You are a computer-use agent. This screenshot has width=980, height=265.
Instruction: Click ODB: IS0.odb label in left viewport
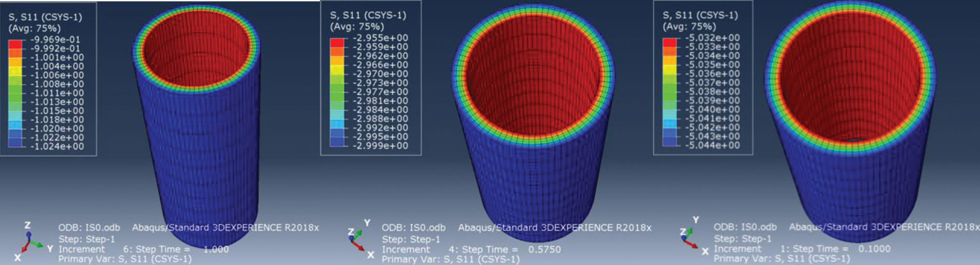point(89,228)
